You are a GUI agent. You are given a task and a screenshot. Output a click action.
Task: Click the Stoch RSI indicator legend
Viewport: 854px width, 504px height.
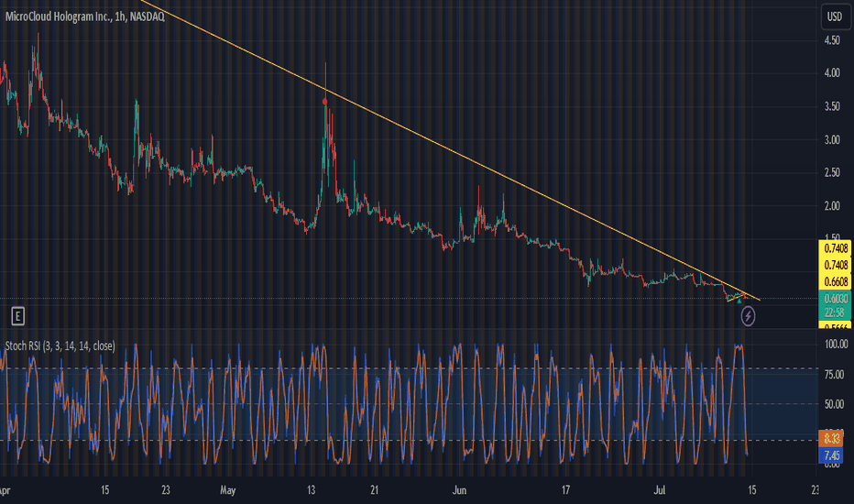(x=60, y=346)
